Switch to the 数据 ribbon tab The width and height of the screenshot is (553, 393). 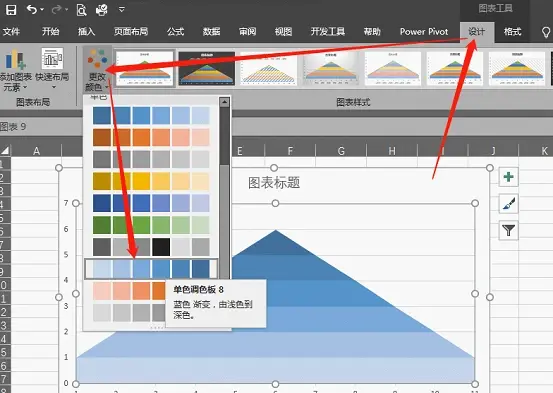[211, 32]
